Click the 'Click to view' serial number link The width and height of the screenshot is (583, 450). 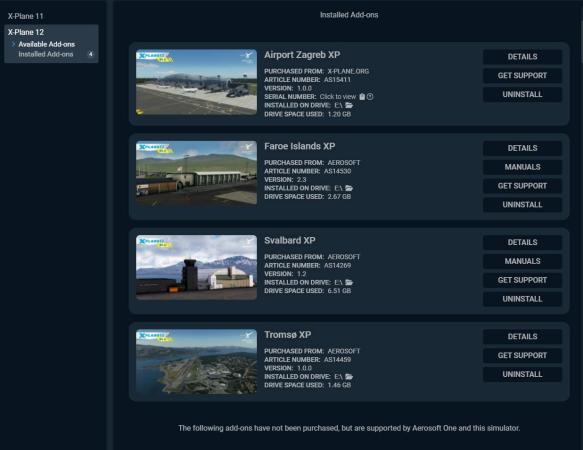(338, 97)
